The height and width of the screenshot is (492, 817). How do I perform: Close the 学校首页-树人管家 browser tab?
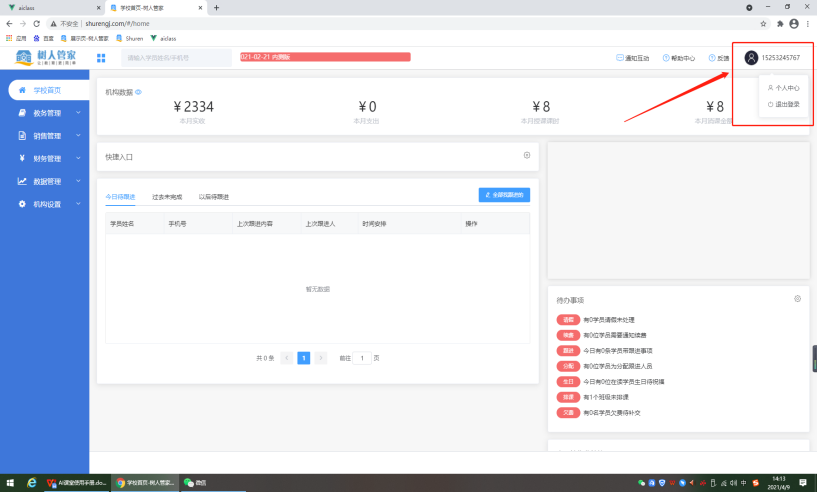click(201, 8)
